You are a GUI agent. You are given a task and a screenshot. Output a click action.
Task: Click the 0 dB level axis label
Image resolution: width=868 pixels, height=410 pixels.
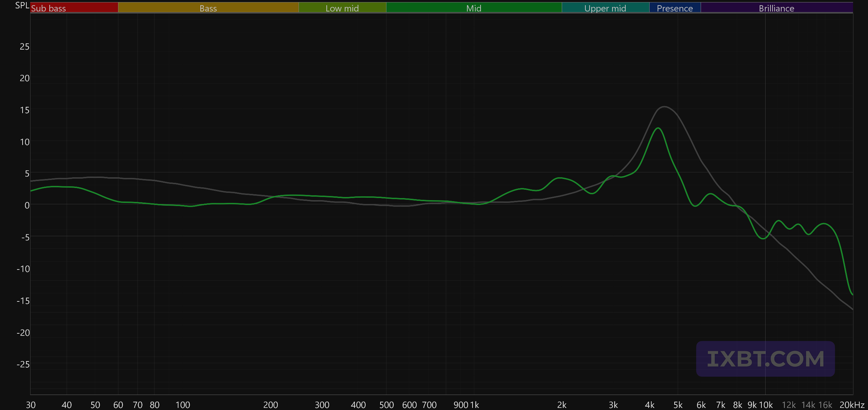coord(27,205)
